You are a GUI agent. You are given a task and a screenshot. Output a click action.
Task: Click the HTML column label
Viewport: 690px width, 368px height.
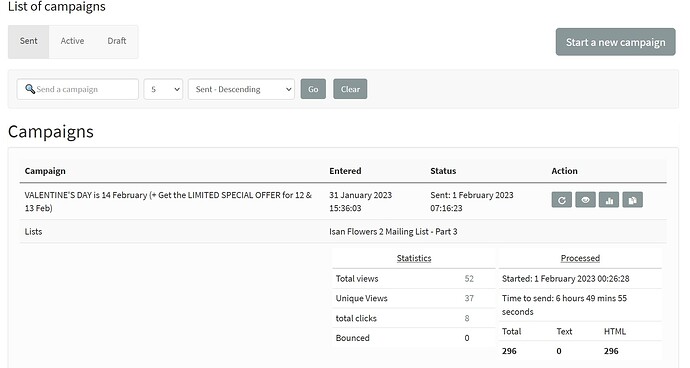coord(615,331)
